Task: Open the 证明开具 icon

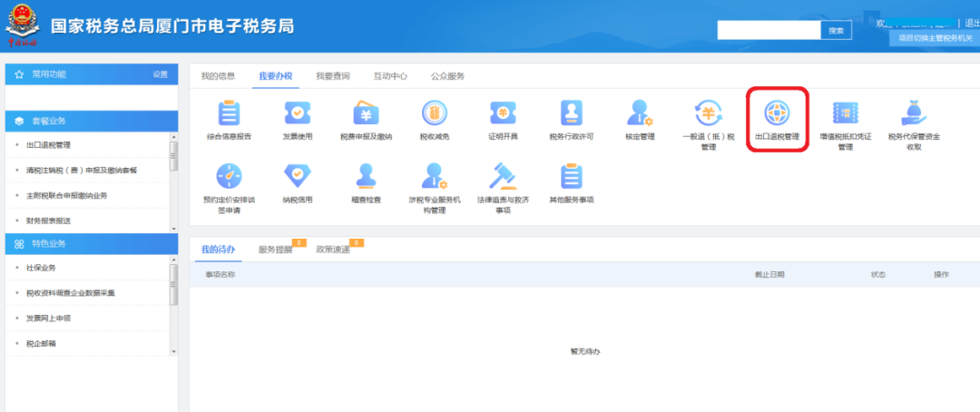Action: click(503, 113)
